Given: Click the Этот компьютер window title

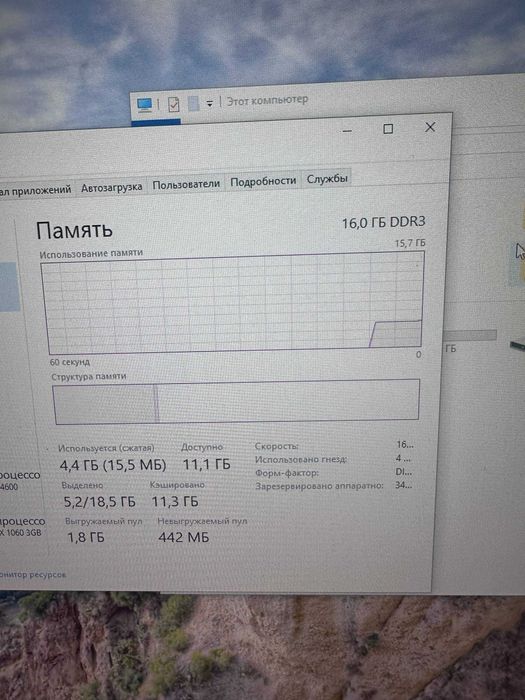Looking at the screenshot, I should [267, 100].
